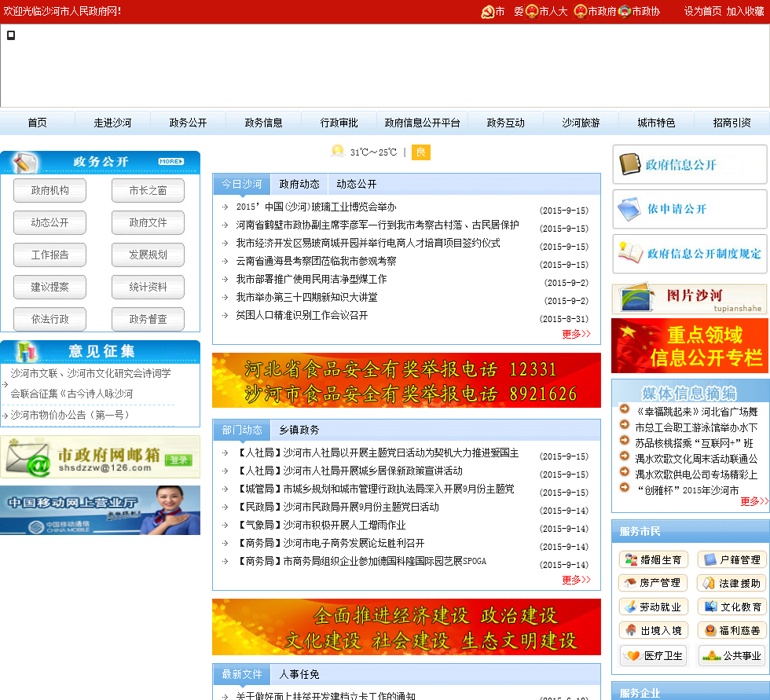
Task: Click the 工作报告 button
Action: pos(49,255)
